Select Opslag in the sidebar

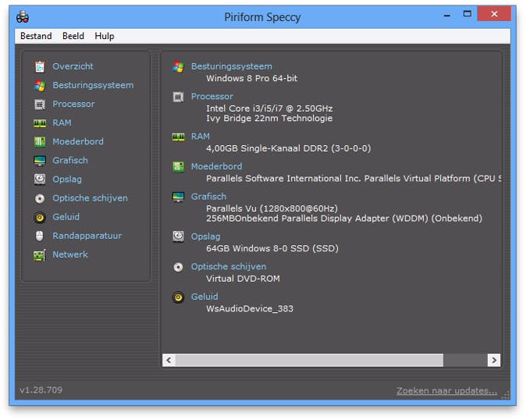pos(67,180)
